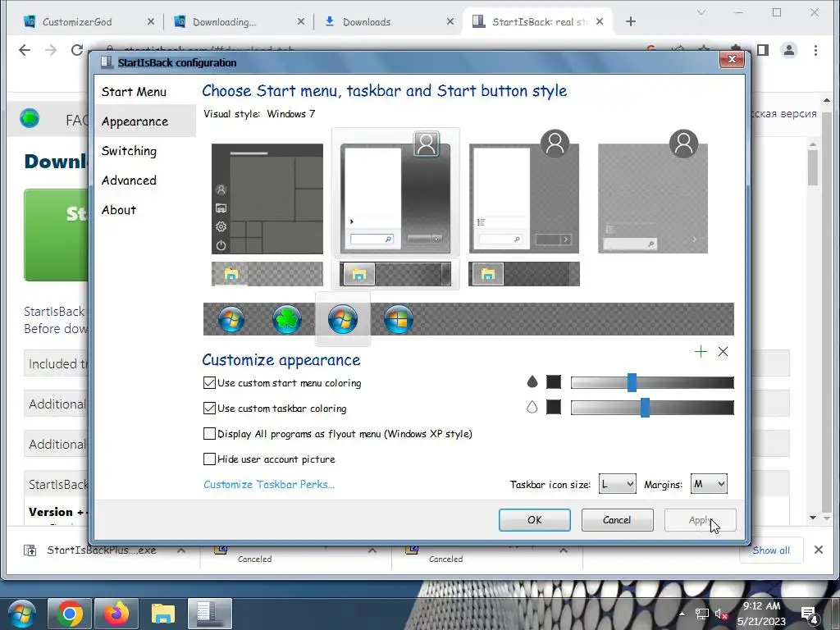Switch to the Downloading browser tab

[239, 22]
